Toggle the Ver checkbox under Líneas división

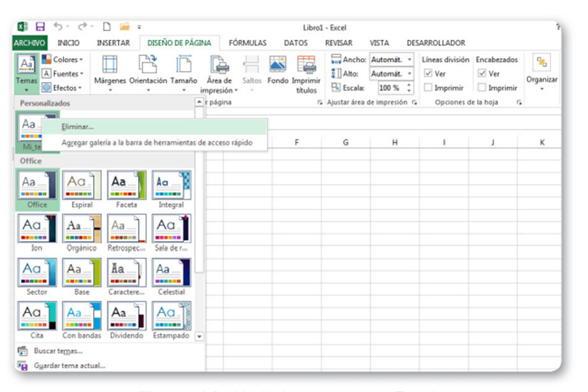429,74
